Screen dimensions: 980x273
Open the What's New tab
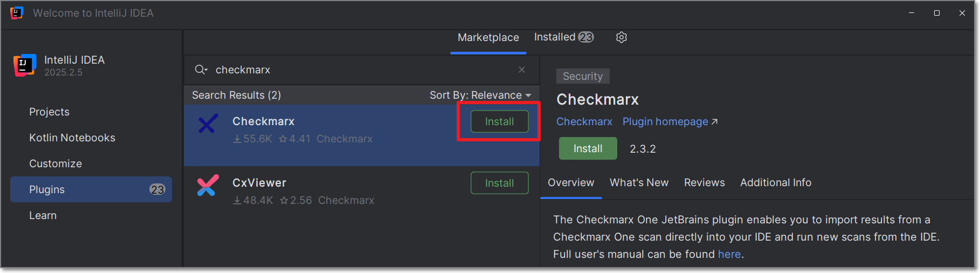[x=639, y=182]
